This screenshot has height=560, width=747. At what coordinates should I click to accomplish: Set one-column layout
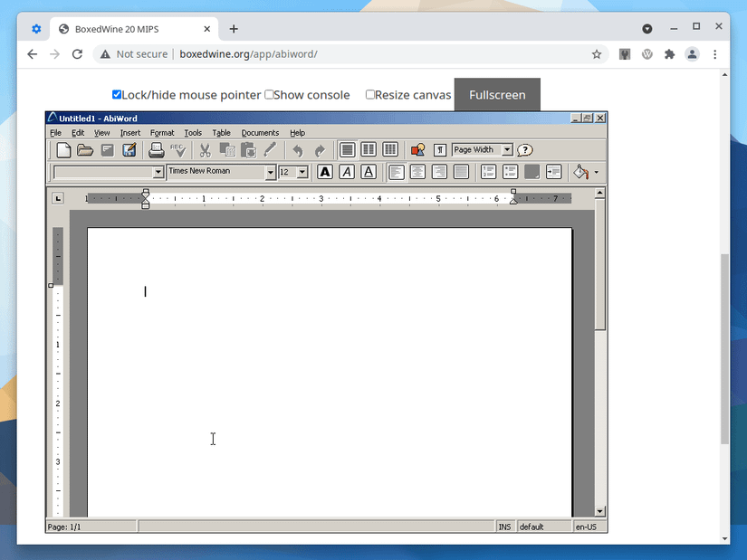click(x=348, y=150)
